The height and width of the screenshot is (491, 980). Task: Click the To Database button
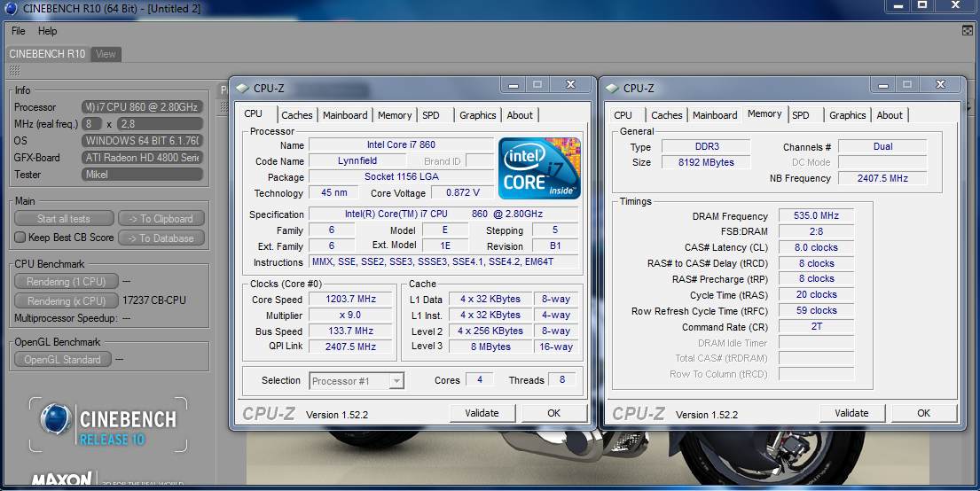pyautogui.click(x=161, y=238)
